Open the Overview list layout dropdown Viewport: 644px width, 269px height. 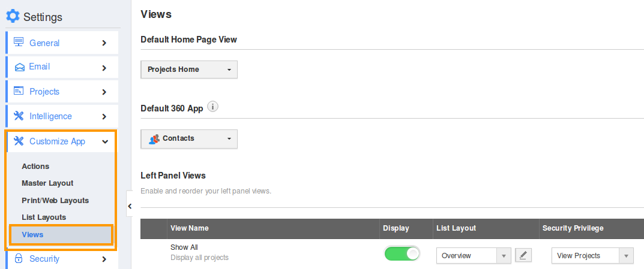(x=474, y=256)
